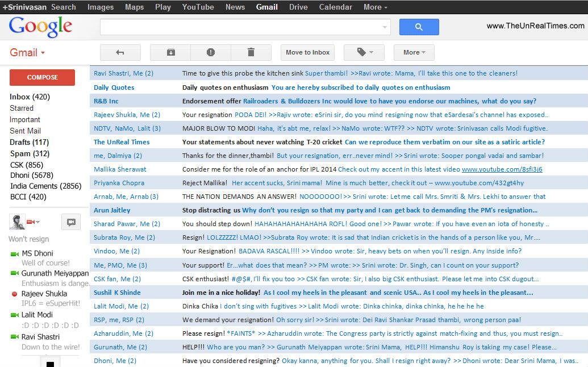Click the COMPOSE button
Screen dimensions: 588x367
click(42, 77)
